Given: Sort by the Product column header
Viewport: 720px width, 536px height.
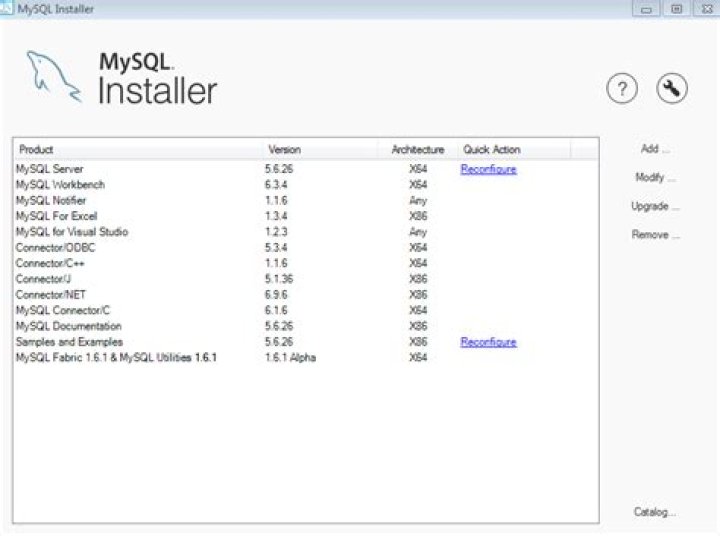Looking at the screenshot, I should tap(139, 149).
